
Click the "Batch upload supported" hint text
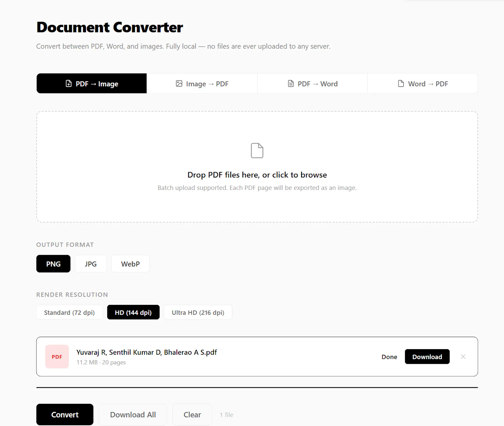point(257,188)
